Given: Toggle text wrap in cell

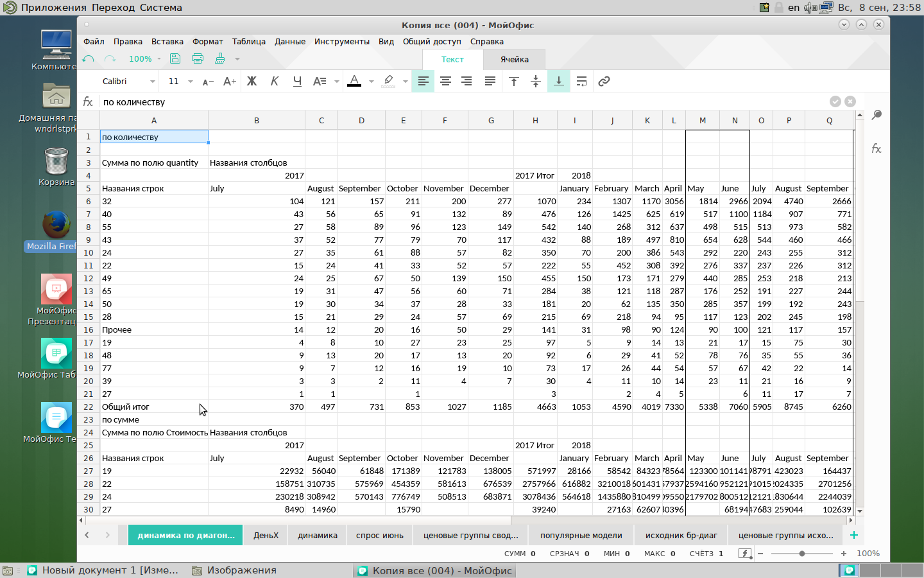Looking at the screenshot, I should coord(581,82).
